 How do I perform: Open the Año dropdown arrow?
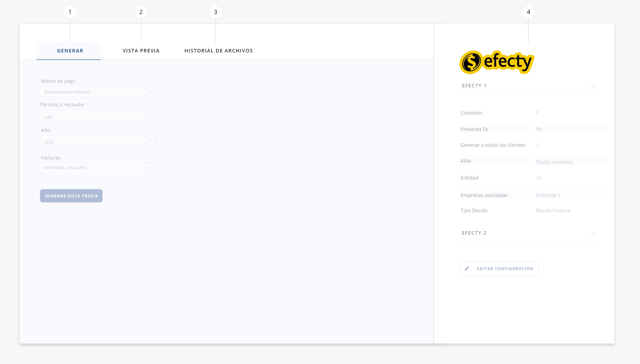click(x=150, y=141)
